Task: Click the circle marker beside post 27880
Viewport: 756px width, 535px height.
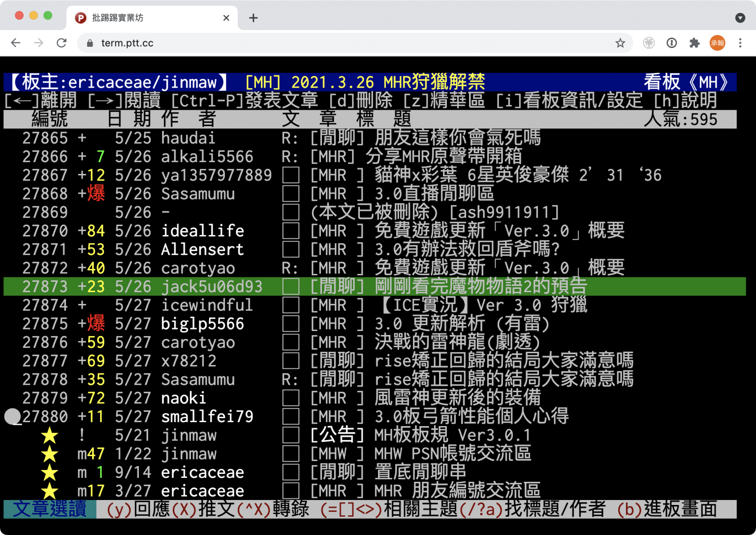Action: [x=12, y=416]
